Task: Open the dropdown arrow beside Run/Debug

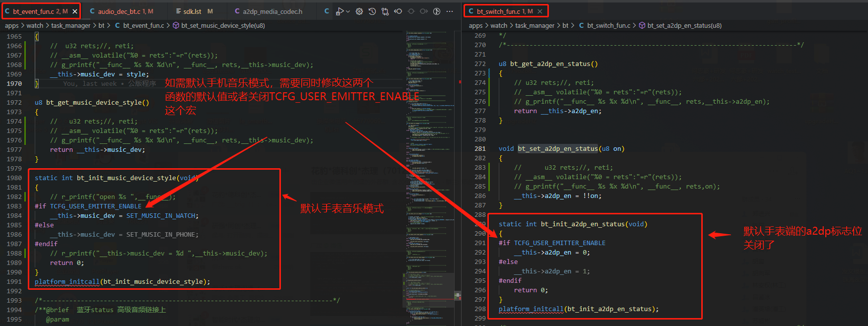Action: pyautogui.click(x=347, y=11)
